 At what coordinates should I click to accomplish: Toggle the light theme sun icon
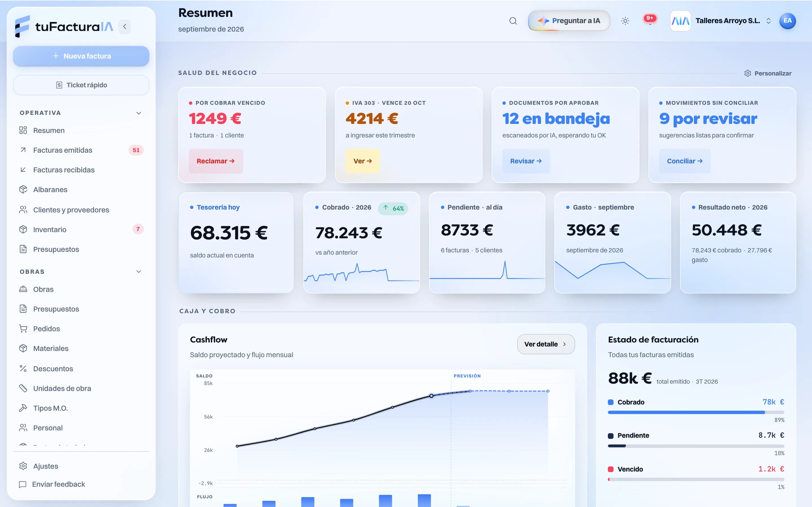pyautogui.click(x=625, y=21)
